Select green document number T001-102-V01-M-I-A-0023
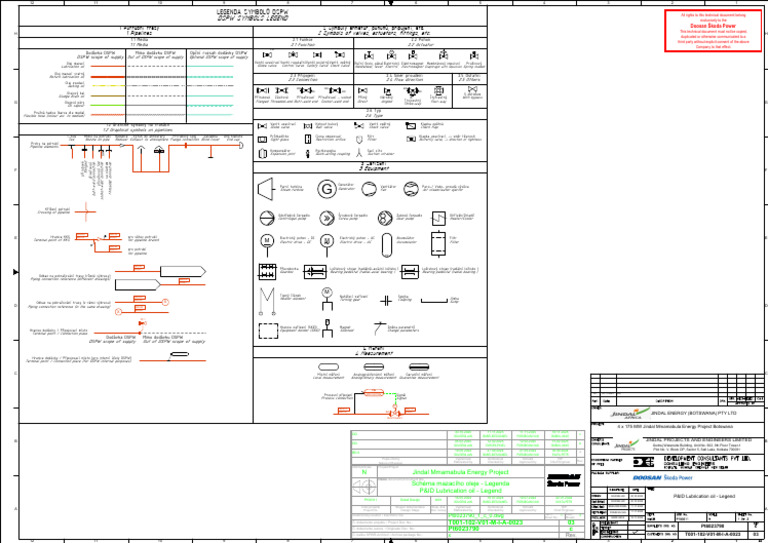The height and width of the screenshot is (543, 768). [x=485, y=522]
